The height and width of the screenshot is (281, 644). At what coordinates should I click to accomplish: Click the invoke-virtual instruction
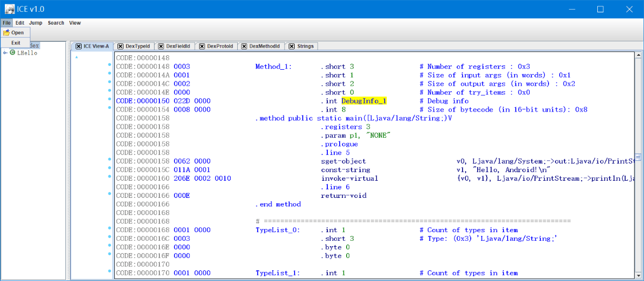tap(349, 179)
